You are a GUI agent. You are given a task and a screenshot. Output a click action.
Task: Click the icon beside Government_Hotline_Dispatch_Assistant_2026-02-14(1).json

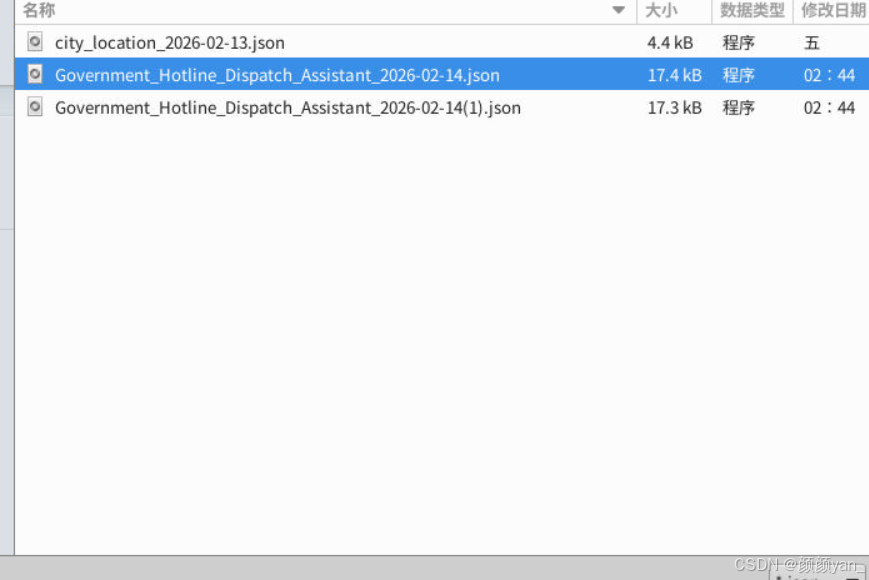(x=35, y=107)
